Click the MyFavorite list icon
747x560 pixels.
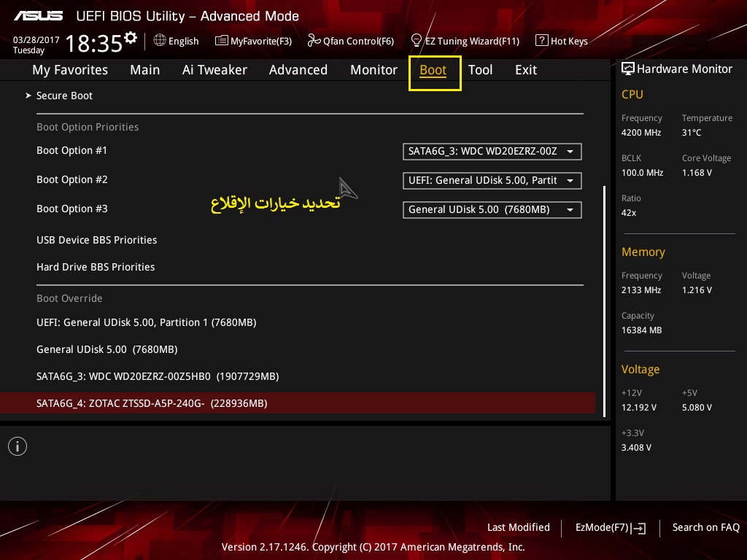(x=222, y=41)
